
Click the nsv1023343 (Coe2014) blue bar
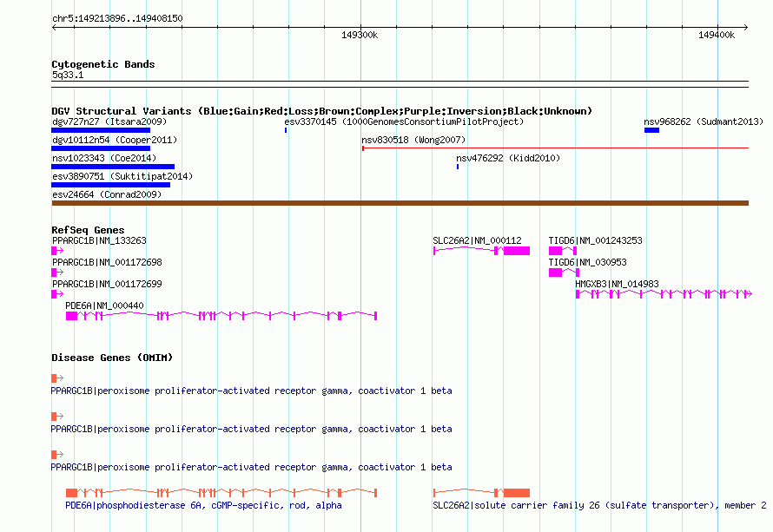(113, 167)
